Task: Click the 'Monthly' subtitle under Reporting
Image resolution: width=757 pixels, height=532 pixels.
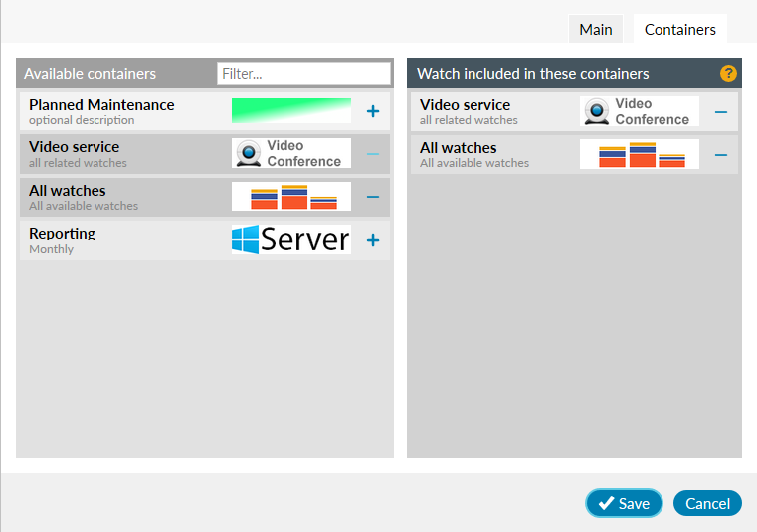Action: tap(51, 249)
